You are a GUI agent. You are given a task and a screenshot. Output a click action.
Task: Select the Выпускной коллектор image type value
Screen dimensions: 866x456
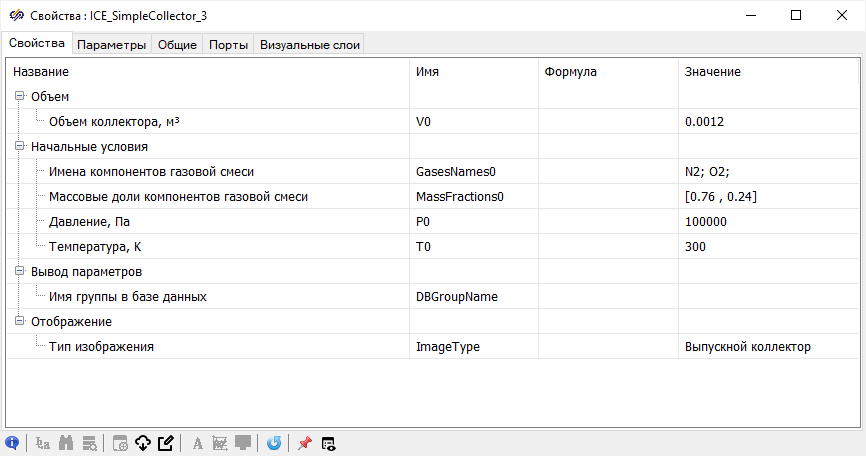click(x=747, y=346)
